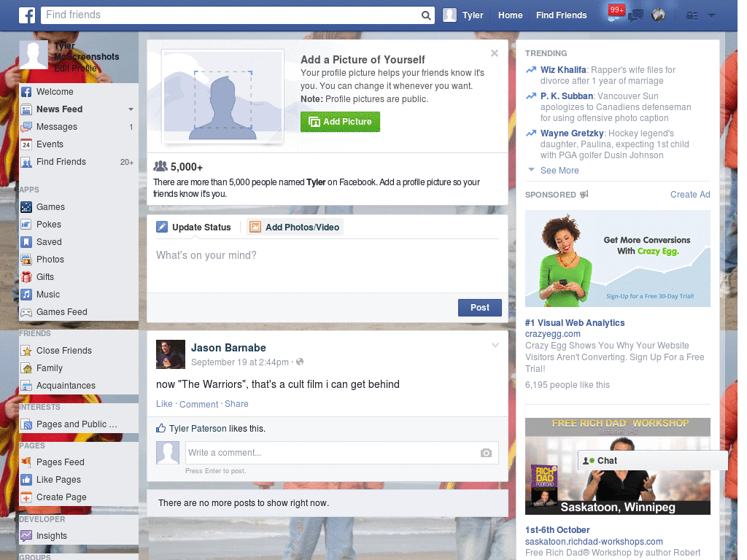Click the Crazy Egg ad image
Screen dimensions: 747x560
coord(617,259)
